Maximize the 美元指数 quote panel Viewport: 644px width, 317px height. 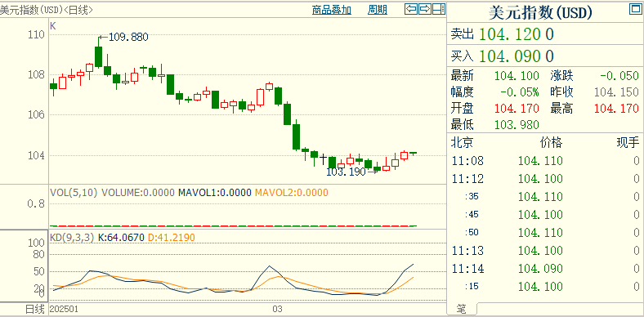[635, 9]
